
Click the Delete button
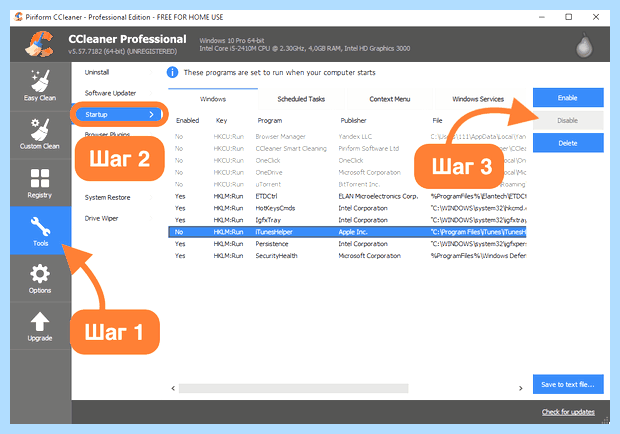(568, 143)
